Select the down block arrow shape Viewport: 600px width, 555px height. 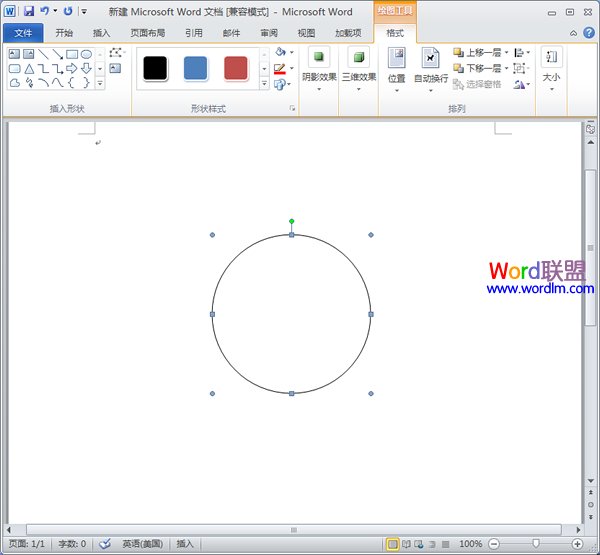pyautogui.click(x=86, y=69)
